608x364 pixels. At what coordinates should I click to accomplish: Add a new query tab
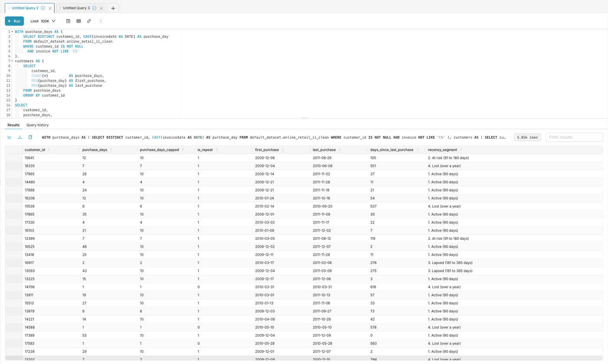click(113, 8)
